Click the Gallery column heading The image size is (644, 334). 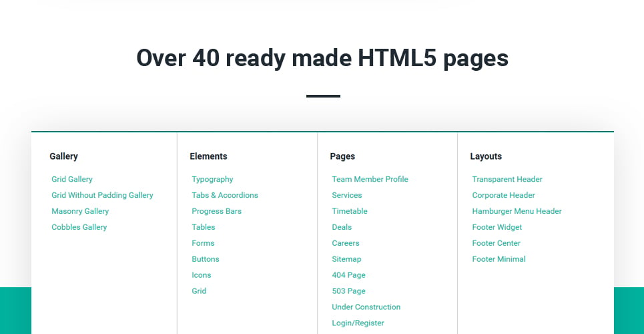(x=63, y=157)
